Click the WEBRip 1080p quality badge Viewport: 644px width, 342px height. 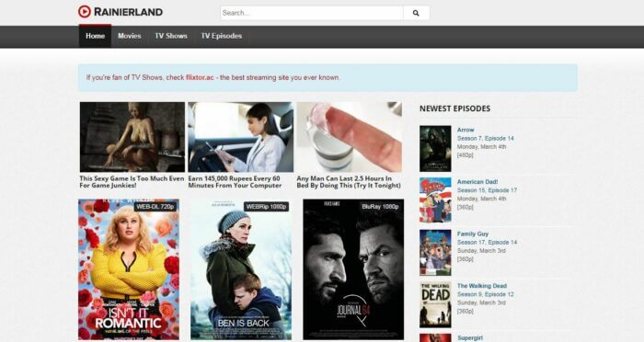[x=266, y=207]
